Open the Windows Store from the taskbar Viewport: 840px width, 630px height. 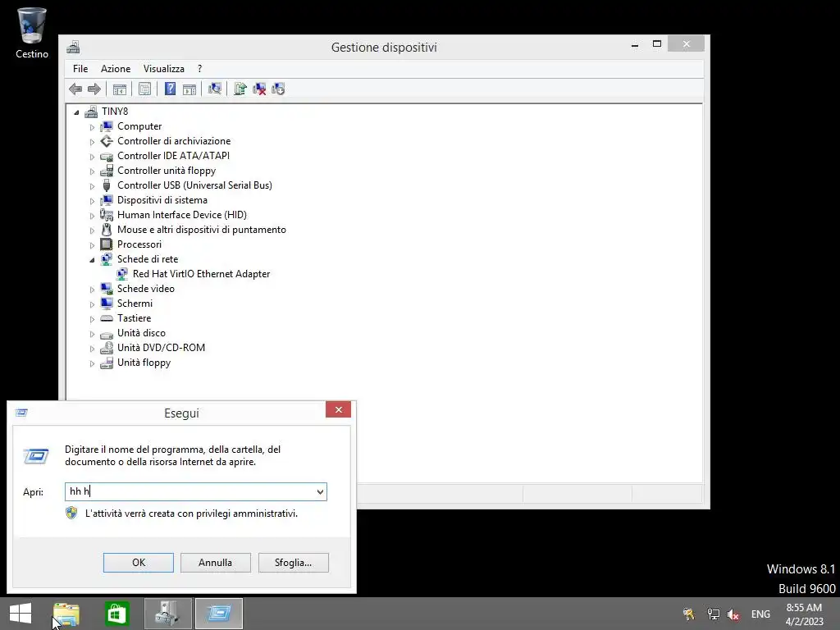click(116, 614)
